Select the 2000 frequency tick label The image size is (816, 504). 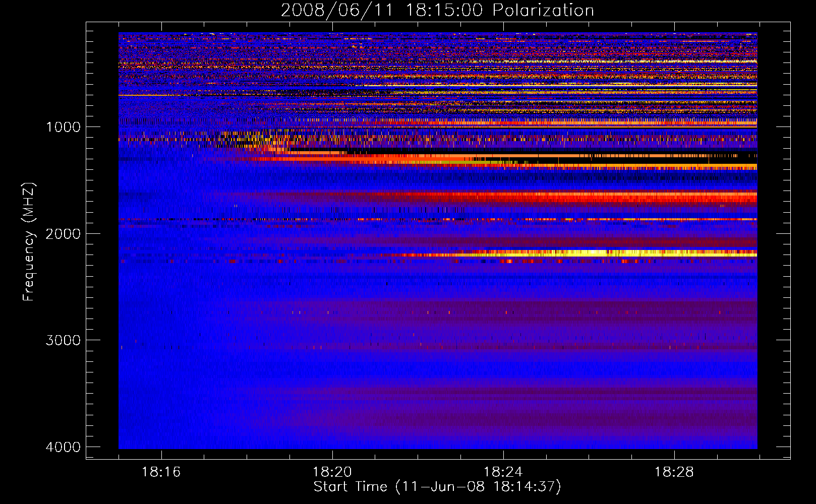(63, 234)
